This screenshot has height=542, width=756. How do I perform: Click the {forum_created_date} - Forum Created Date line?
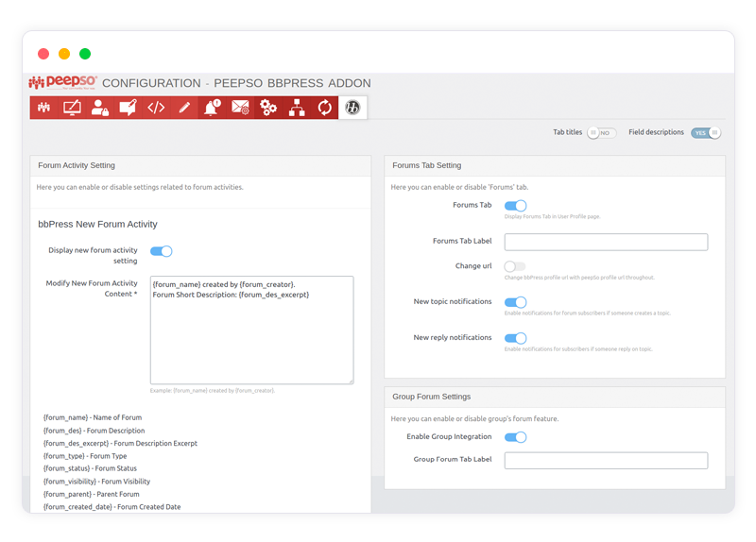pyautogui.click(x=112, y=507)
